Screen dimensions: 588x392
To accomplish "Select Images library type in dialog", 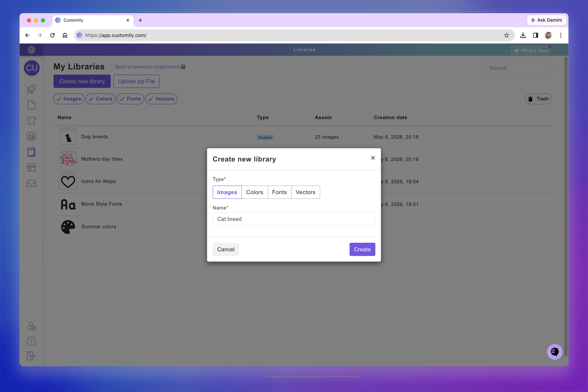I will [x=227, y=192].
